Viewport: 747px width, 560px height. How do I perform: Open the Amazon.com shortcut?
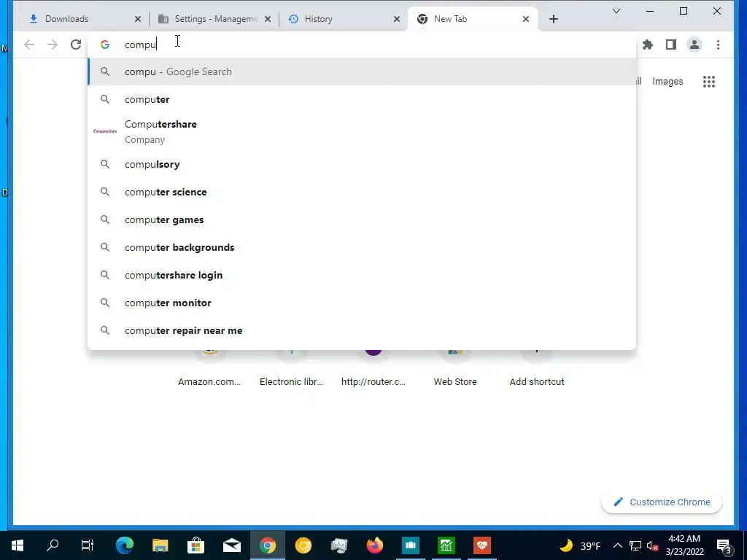click(209, 369)
